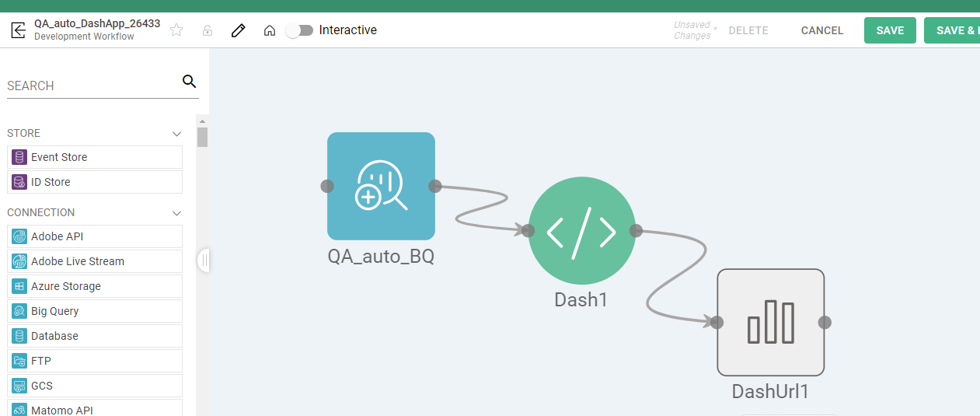Click the CANCEL button
980x416 pixels.
coord(821,30)
